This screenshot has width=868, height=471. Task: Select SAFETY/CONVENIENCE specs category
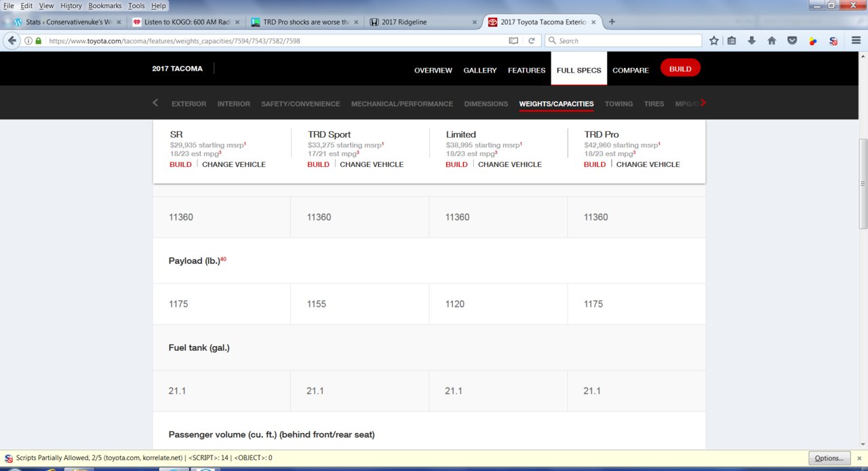300,104
